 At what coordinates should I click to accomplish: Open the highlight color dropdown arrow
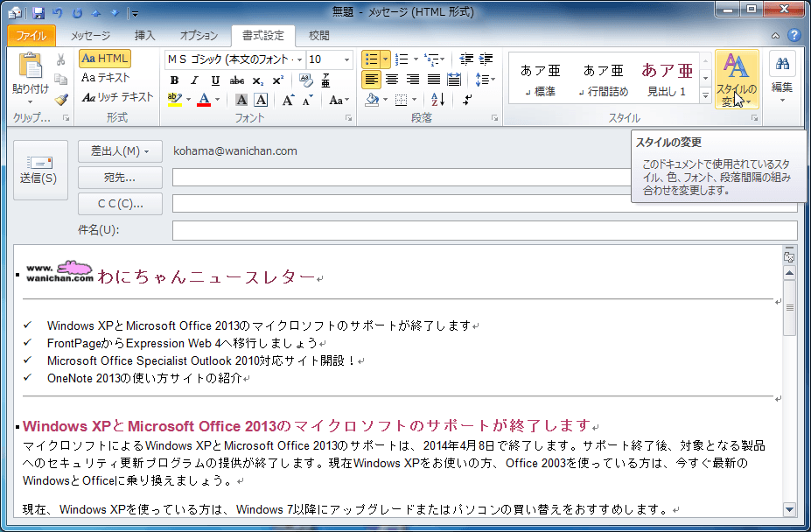(188, 100)
